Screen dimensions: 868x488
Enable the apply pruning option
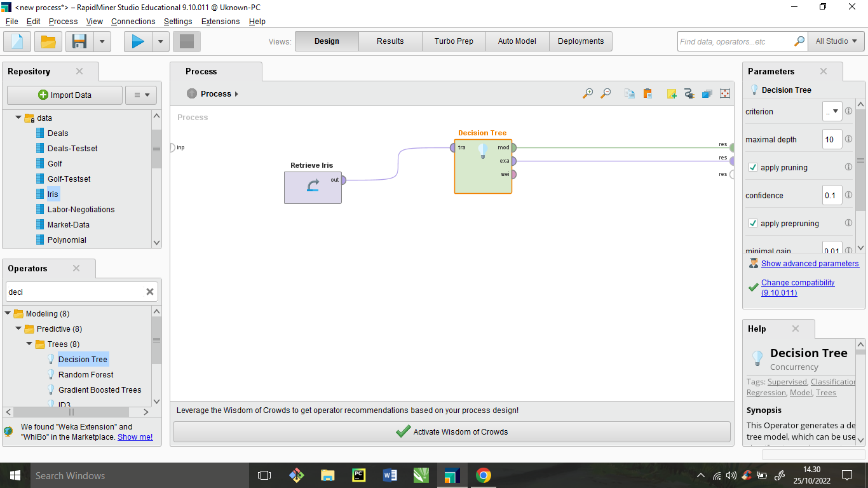click(752, 167)
